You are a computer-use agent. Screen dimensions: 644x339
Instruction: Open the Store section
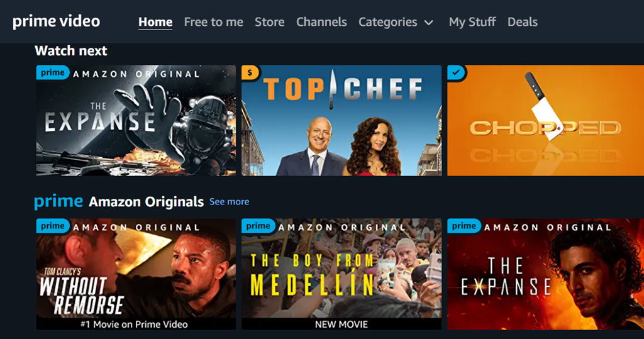point(269,22)
